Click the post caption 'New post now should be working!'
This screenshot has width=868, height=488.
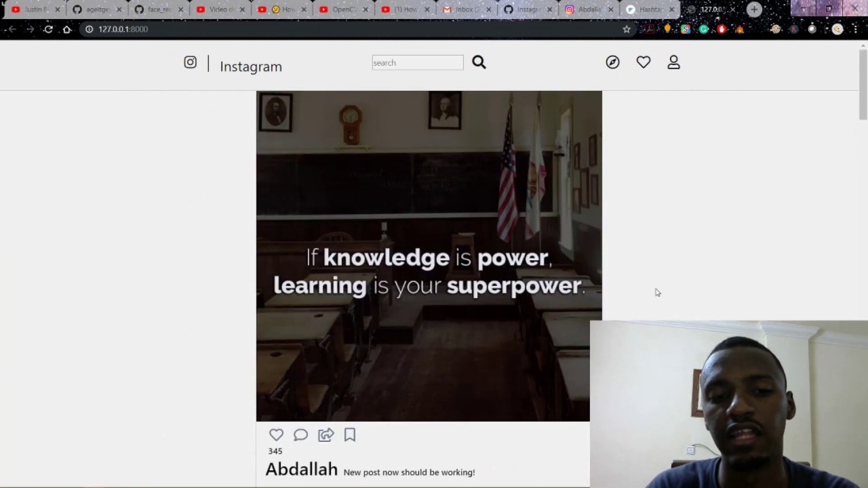(x=409, y=472)
